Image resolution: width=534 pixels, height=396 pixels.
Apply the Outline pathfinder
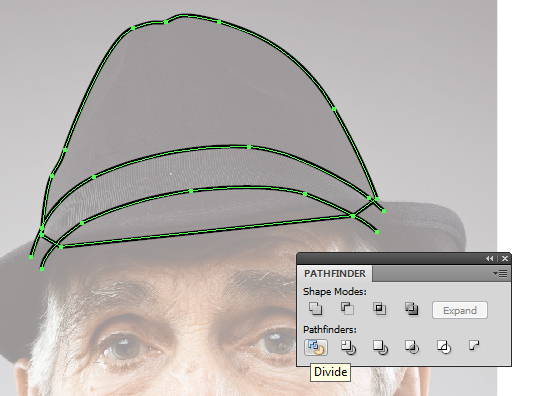[444, 347]
